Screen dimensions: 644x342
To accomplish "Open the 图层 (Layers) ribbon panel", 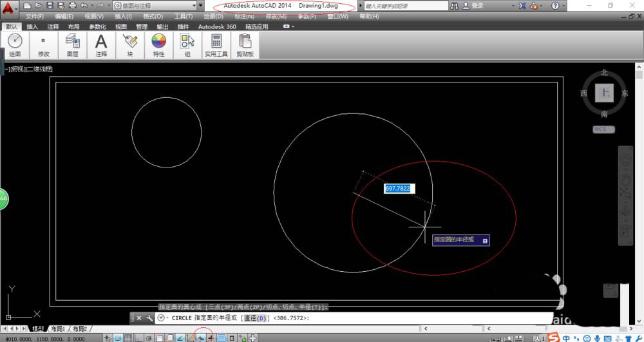I will (x=72, y=45).
